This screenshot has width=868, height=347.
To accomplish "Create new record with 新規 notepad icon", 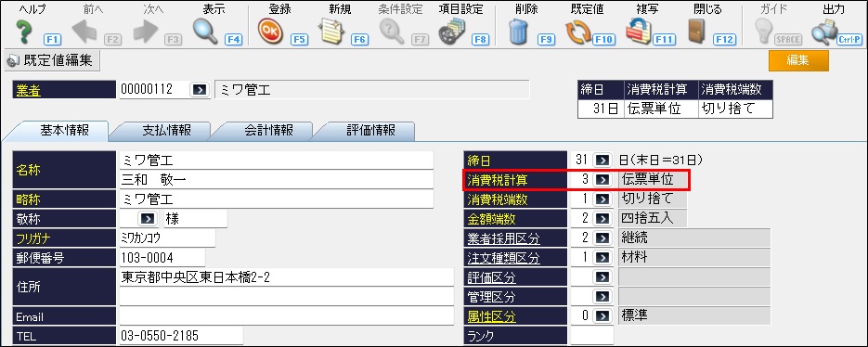I will tap(332, 32).
